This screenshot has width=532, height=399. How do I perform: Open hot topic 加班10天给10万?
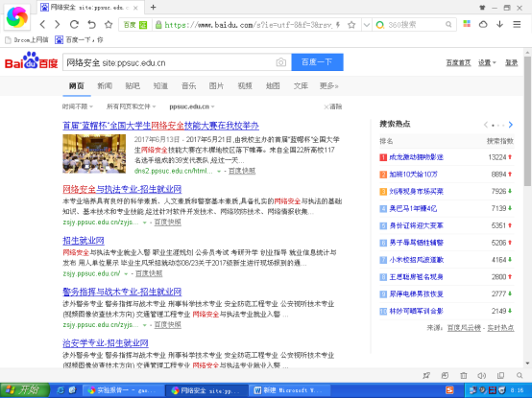[413, 175]
